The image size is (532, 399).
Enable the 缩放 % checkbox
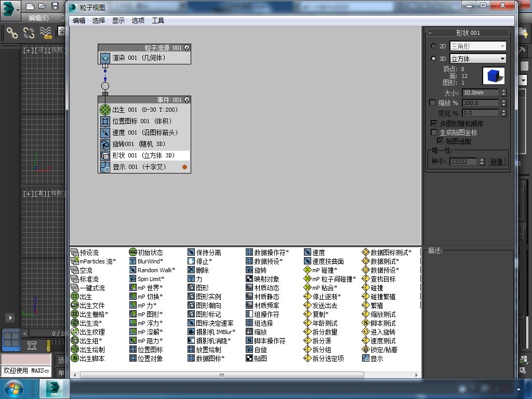pos(433,102)
